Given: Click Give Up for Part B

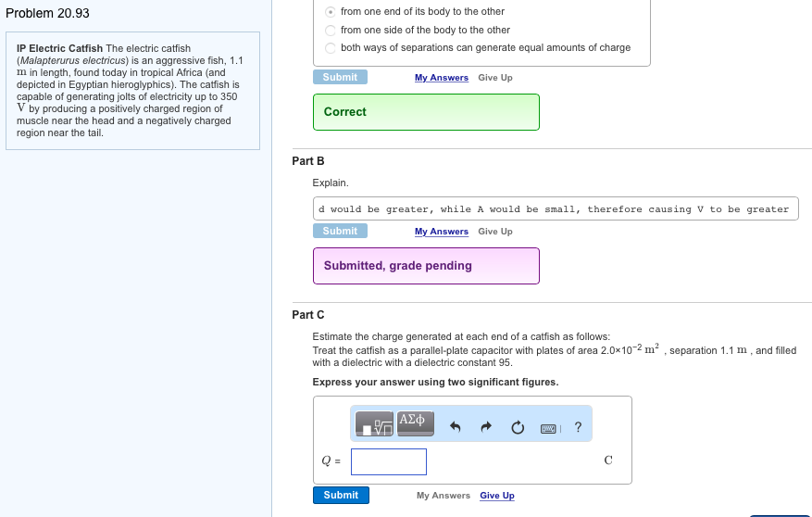Looking at the screenshot, I should point(495,232).
